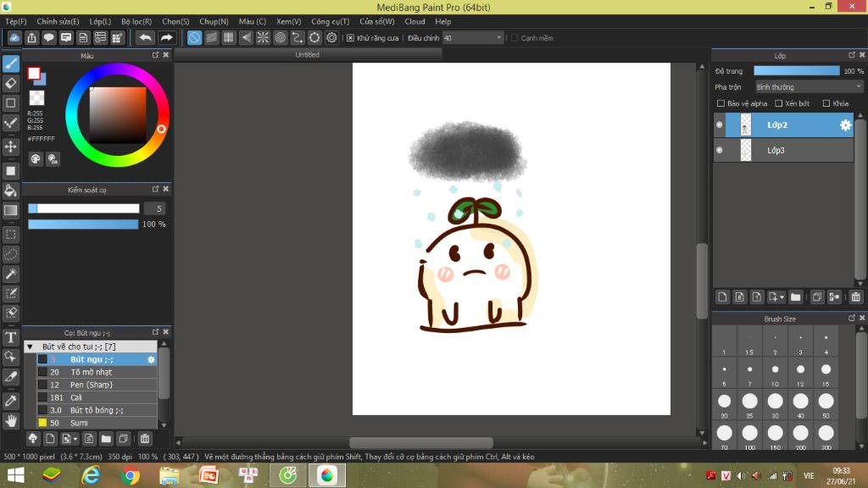Open settings gear for Bút ngu brush

coord(151,359)
